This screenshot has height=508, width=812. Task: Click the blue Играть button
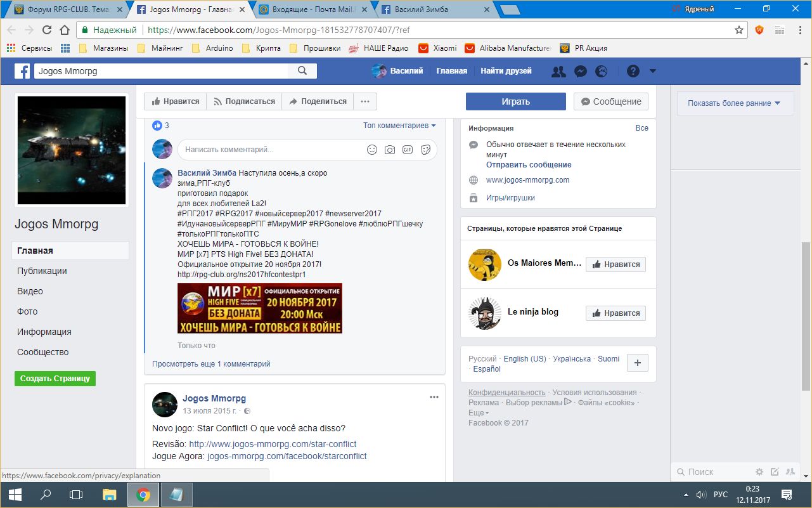point(516,101)
